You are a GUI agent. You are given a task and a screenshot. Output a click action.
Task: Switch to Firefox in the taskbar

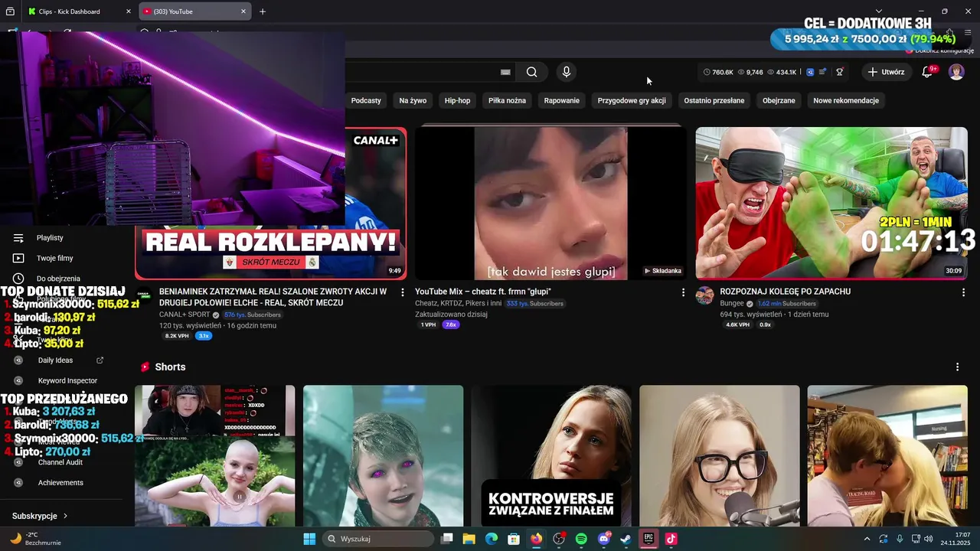coord(536,539)
